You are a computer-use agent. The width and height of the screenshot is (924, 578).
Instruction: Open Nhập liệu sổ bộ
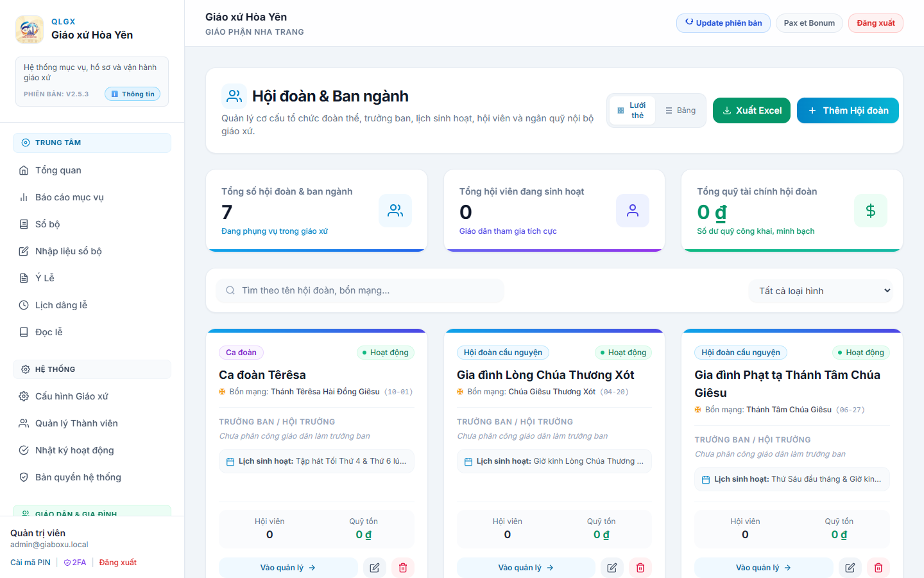pyautogui.click(x=92, y=251)
